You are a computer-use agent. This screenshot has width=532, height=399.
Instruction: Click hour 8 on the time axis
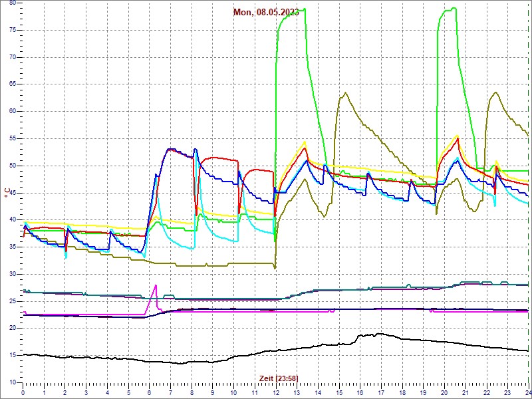click(x=192, y=392)
